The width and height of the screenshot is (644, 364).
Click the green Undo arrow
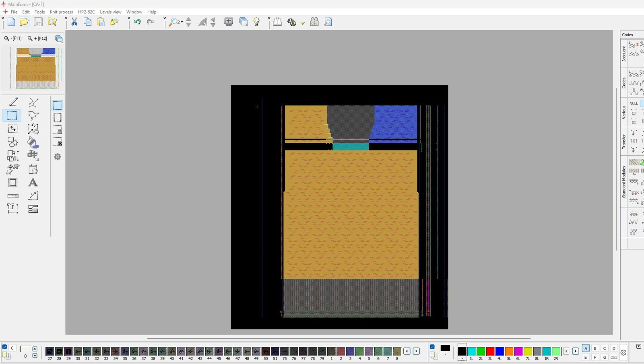[137, 22]
